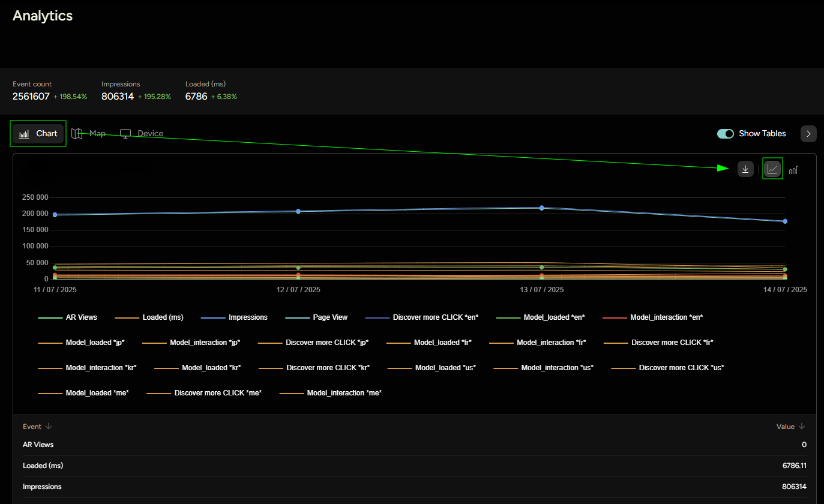Hide the Impressions series in legend
Image resolution: width=824 pixels, height=504 pixels.
tap(248, 317)
